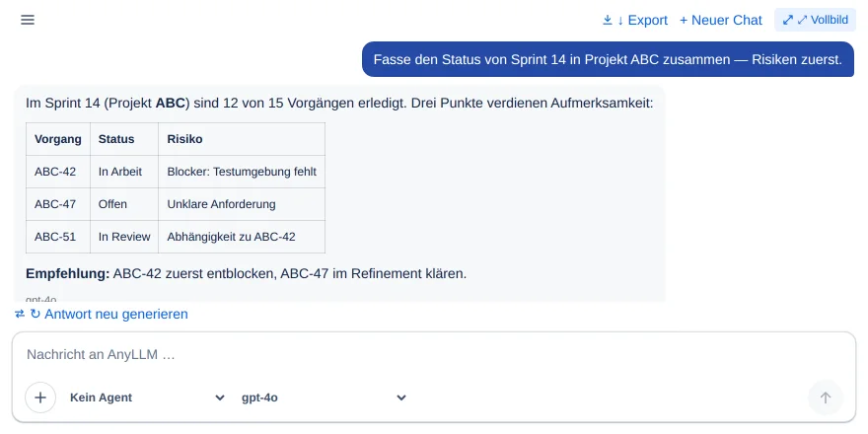Click the Offen status cell
This screenshot has width=868, height=434.
pos(124,204)
